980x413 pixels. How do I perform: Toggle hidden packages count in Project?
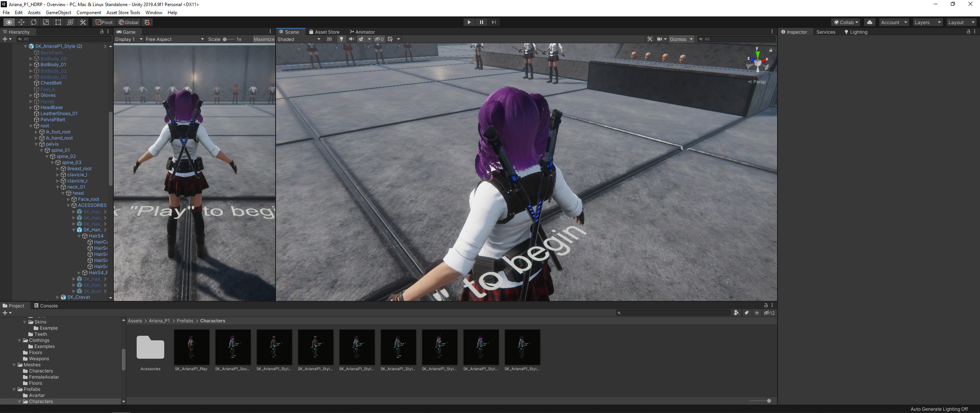coord(769,313)
